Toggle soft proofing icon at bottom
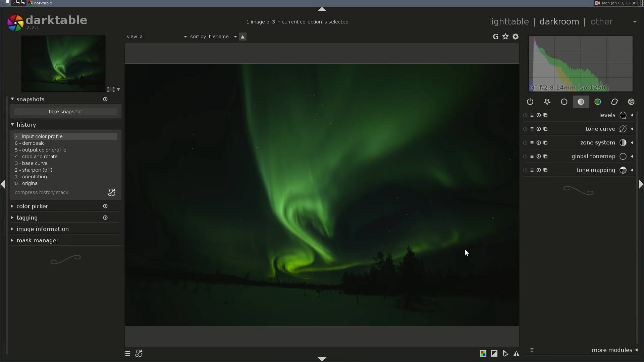 click(505, 354)
